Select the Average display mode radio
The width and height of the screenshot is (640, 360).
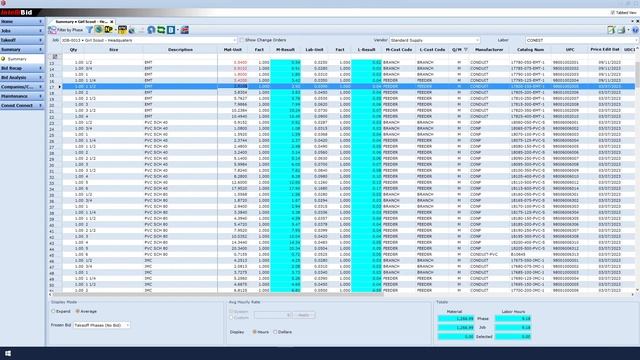[x=78, y=311]
